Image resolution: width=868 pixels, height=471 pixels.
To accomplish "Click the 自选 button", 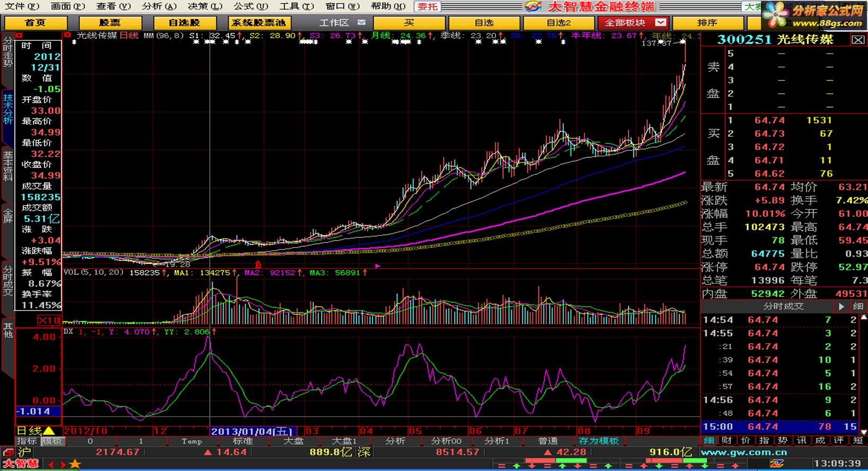I will pos(484,23).
